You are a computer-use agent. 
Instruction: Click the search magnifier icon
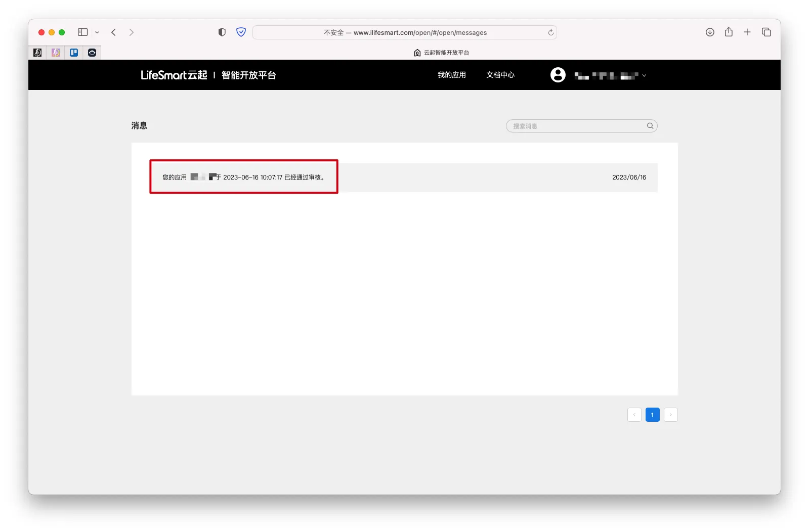(650, 126)
